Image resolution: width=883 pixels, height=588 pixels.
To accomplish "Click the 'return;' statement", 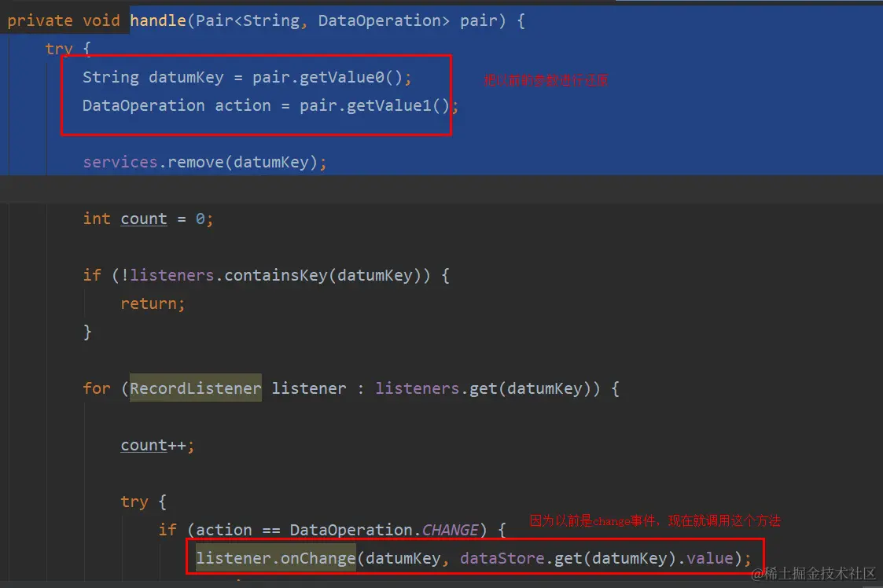I will point(153,303).
